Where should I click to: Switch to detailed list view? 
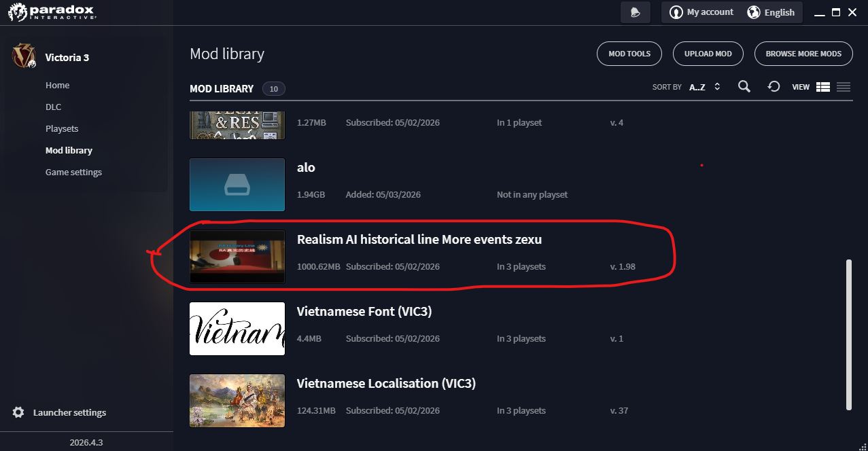[x=823, y=87]
